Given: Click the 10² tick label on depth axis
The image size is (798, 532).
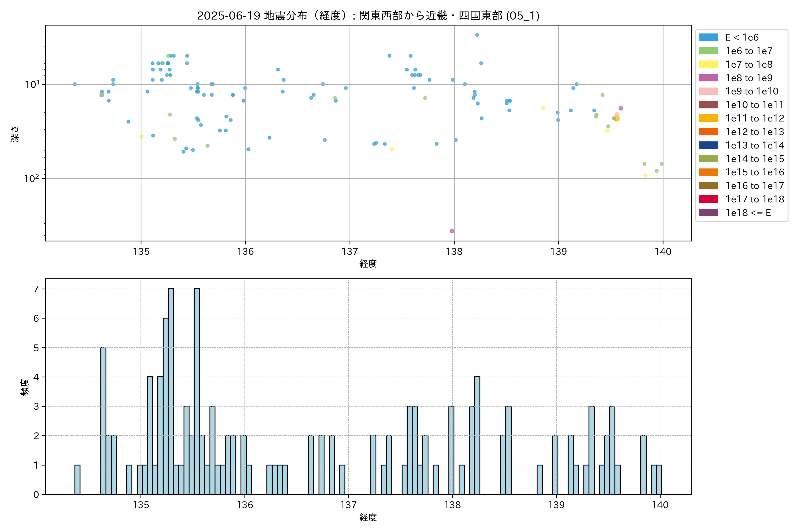Looking at the screenshot, I should [x=31, y=178].
